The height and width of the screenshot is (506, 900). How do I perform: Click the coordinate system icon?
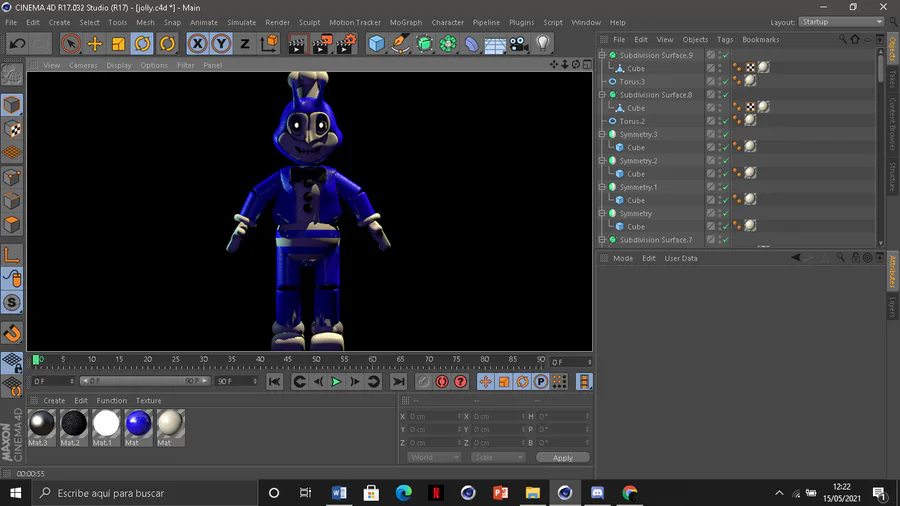coord(269,44)
